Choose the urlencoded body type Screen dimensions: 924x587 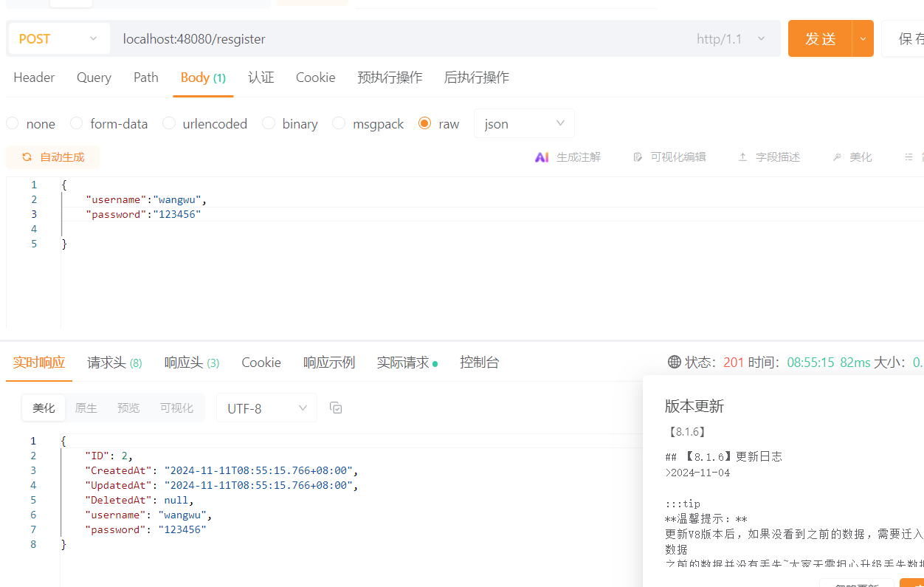click(169, 123)
